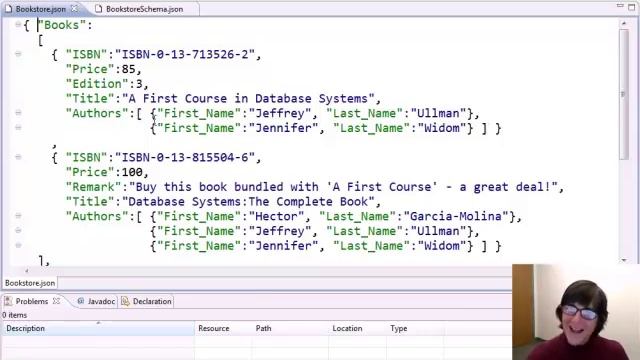Click the "Edition":3 line
The image size is (640, 360).
coord(107,84)
